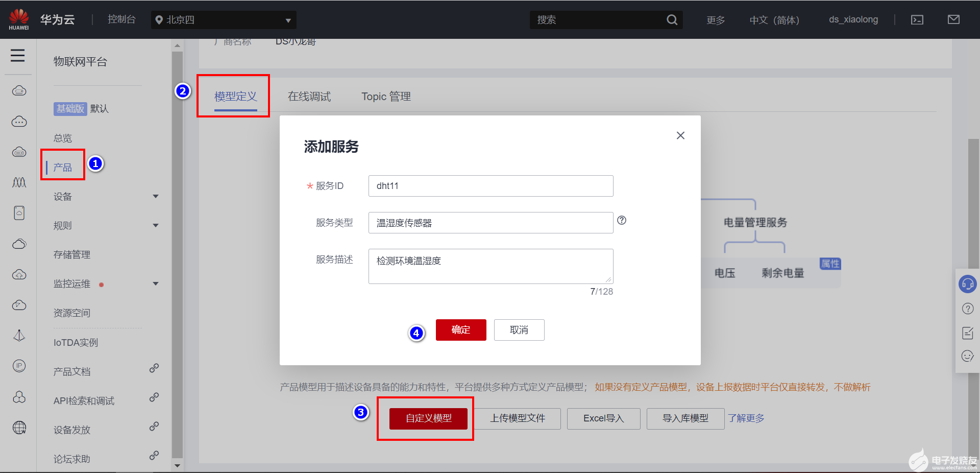The image size is (980, 473).
Task: Click the 剩余电量 property
Action: 783,273
